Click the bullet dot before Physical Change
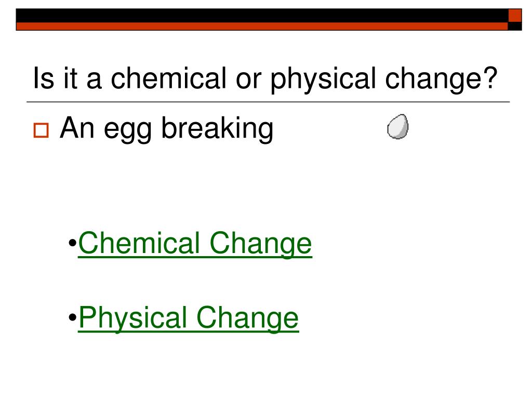The width and height of the screenshot is (532, 399). (72, 317)
